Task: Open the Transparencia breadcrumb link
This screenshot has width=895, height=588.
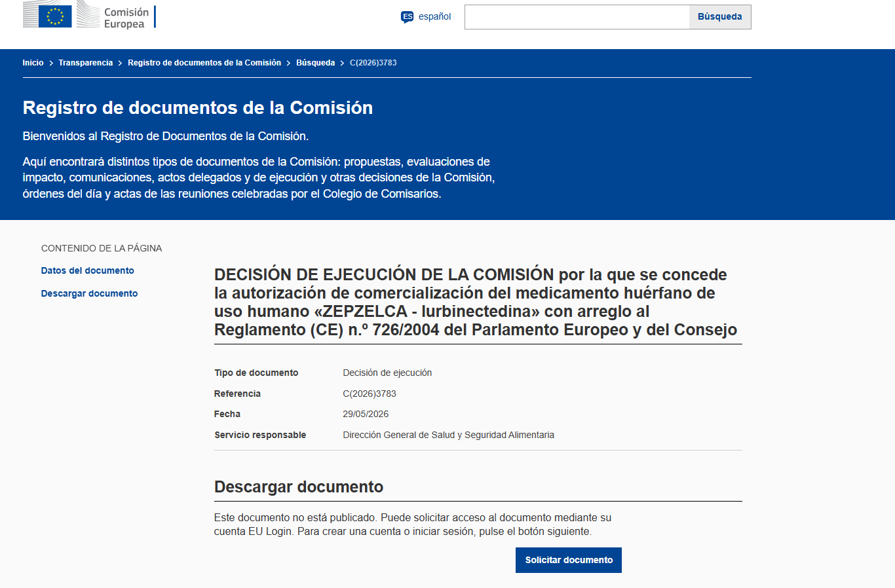Action: (x=85, y=63)
